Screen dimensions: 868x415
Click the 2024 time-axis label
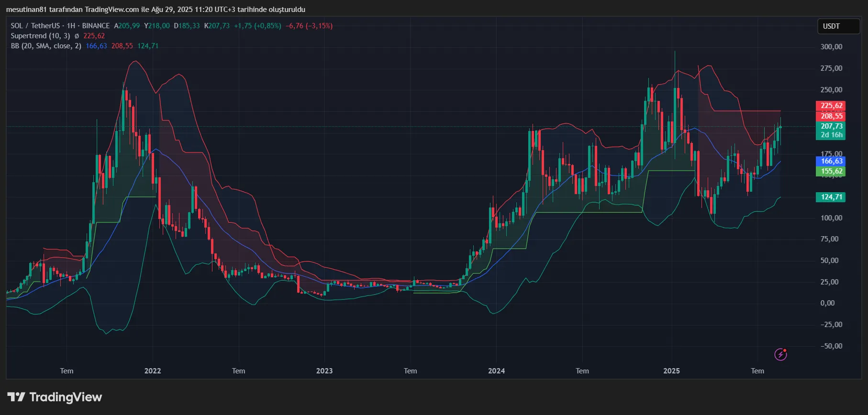pyautogui.click(x=496, y=371)
